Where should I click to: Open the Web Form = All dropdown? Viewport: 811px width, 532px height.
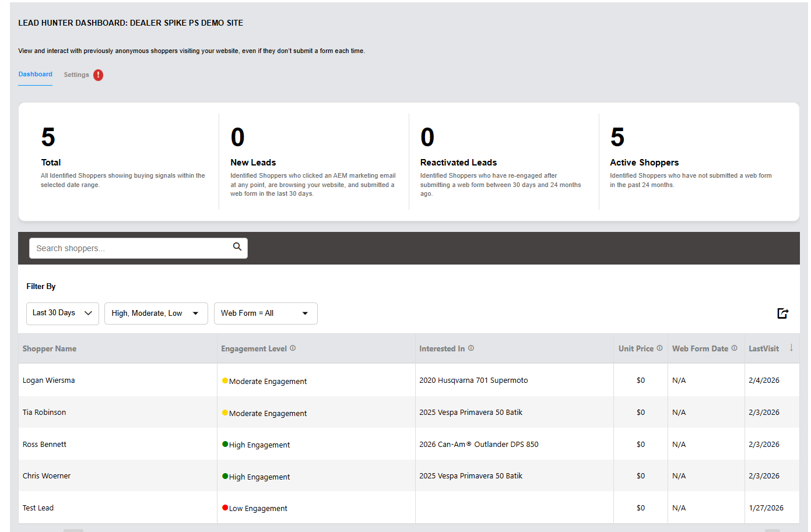click(265, 313)
